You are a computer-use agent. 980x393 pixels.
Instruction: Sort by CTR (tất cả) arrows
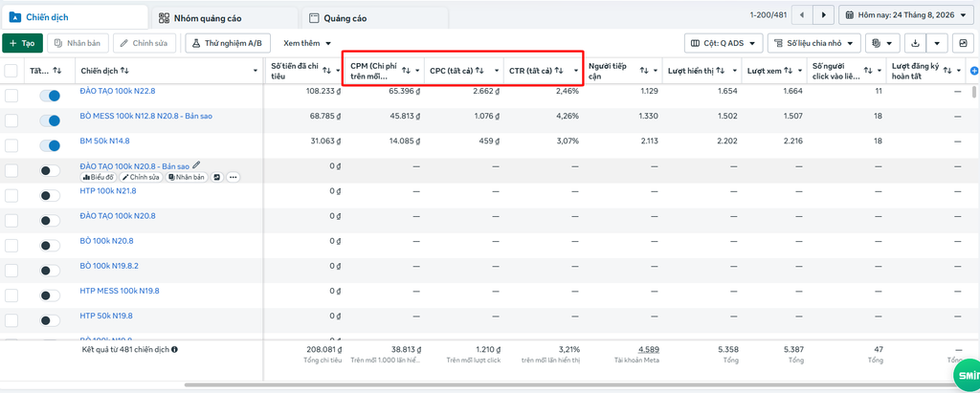click(559, 71)
